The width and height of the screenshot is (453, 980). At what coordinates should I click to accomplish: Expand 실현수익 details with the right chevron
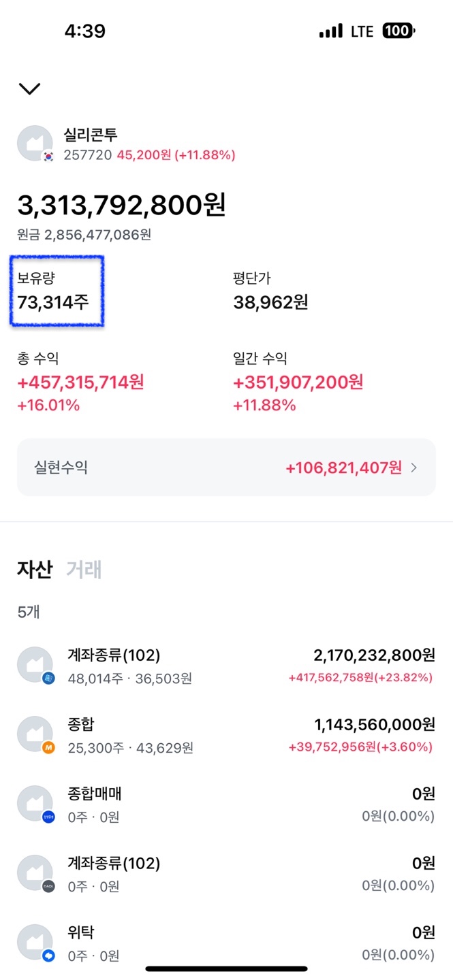click(413, 468)
